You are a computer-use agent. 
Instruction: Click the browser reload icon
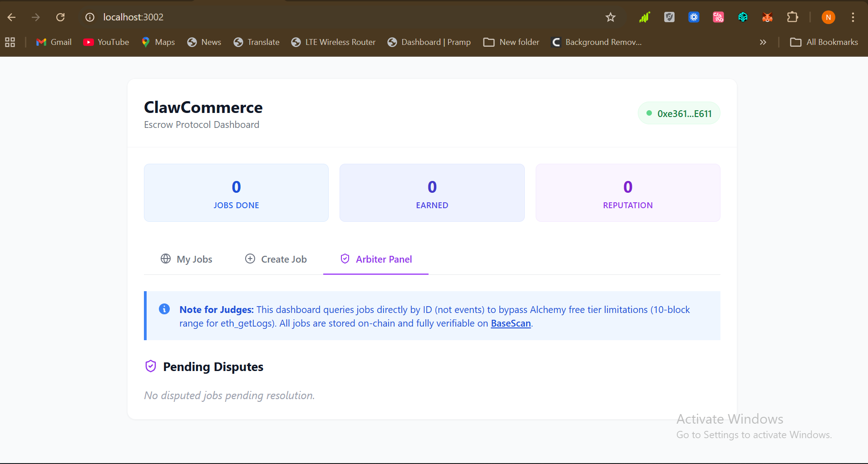click(x=60, y=17)
